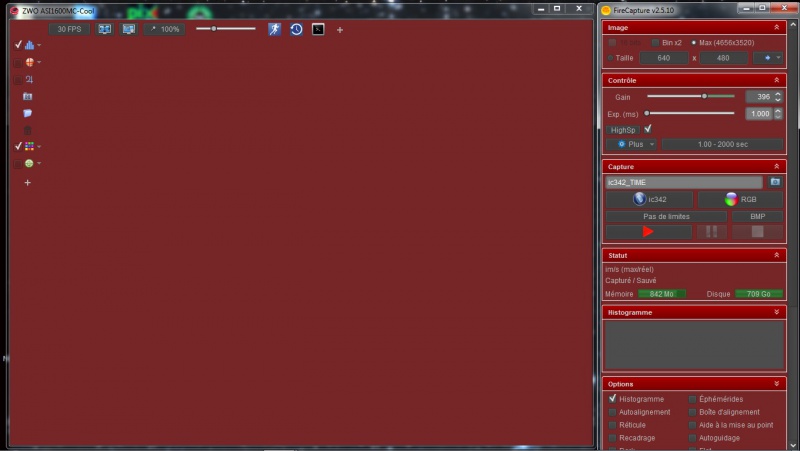This screenshot has height=451, width=800.
Task: Start capture with the red play button
Action: pos(648,232)
